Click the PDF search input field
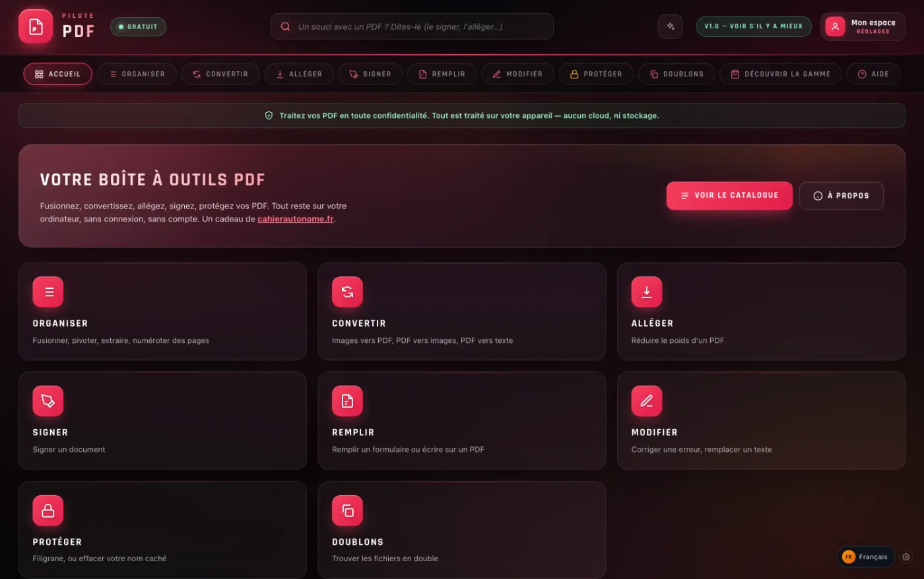 pos(412,26)
